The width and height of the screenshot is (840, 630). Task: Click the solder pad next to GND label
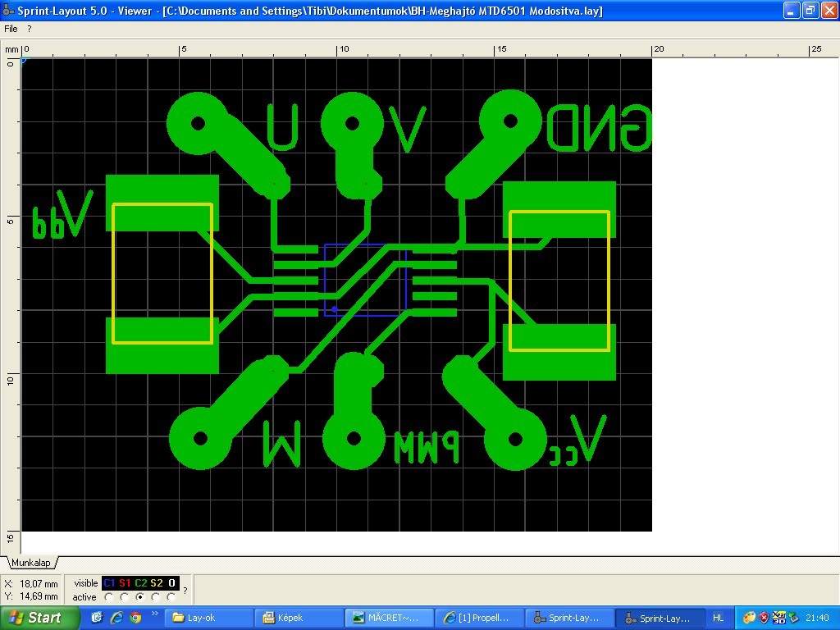(510, 121)
